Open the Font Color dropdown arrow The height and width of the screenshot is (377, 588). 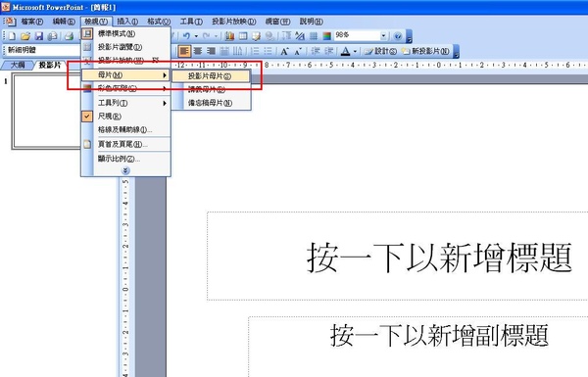point(355,51)
